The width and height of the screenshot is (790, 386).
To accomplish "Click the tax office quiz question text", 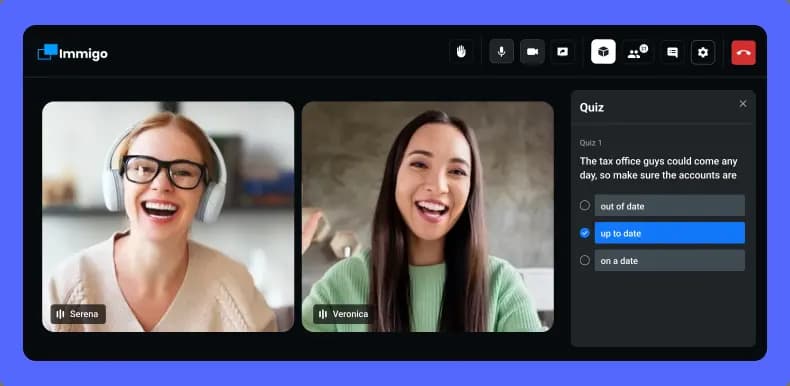I will (659, 168).
